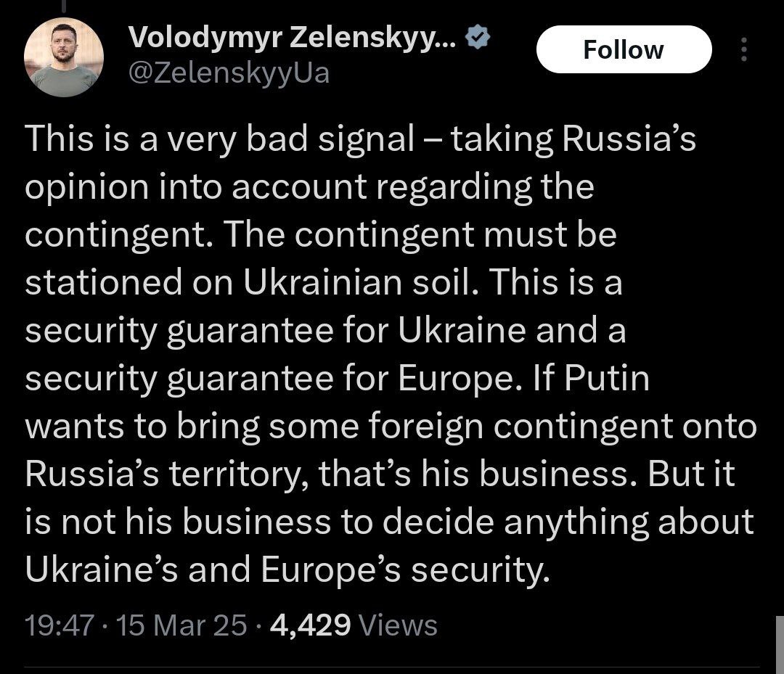
Task: View the 4,429 Views count
Action: [353, 625]
